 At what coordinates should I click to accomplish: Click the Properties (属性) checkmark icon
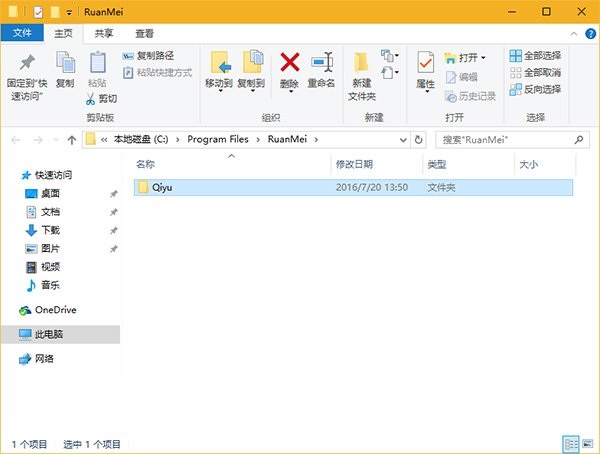coord(426,62)
